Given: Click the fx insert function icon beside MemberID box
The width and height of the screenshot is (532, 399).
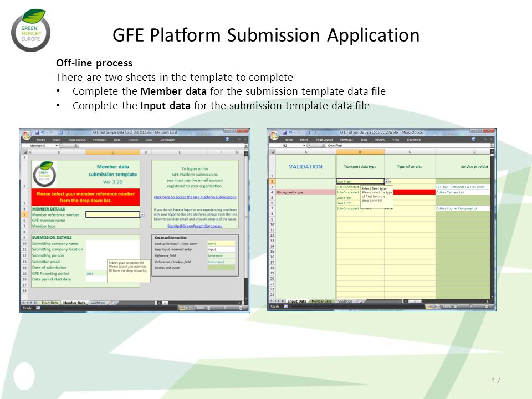Looking at the screenshot, I should 76,146.
